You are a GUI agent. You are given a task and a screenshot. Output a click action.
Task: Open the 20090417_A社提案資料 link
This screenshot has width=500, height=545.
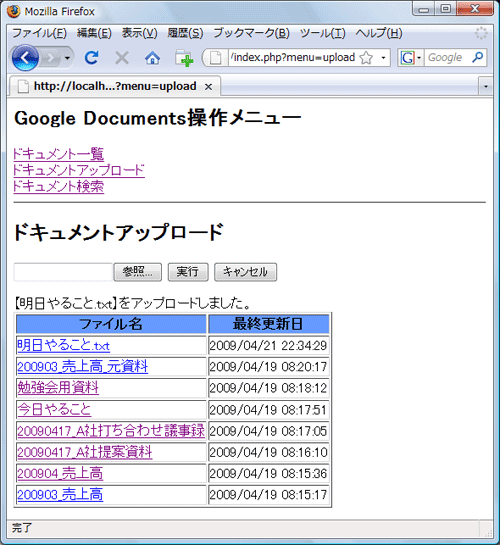click(85, 452)
